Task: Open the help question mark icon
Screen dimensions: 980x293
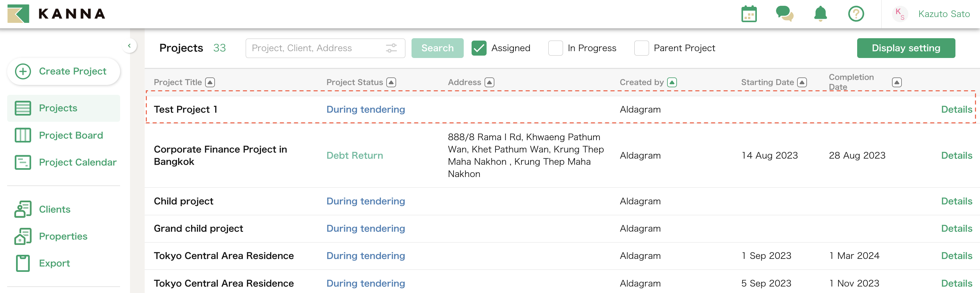Action: coord(855,14)
